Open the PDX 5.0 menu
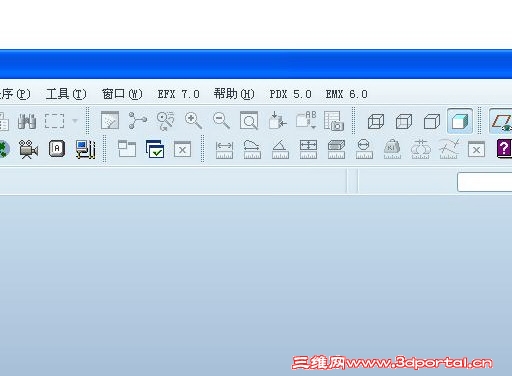 coord(291,94)
